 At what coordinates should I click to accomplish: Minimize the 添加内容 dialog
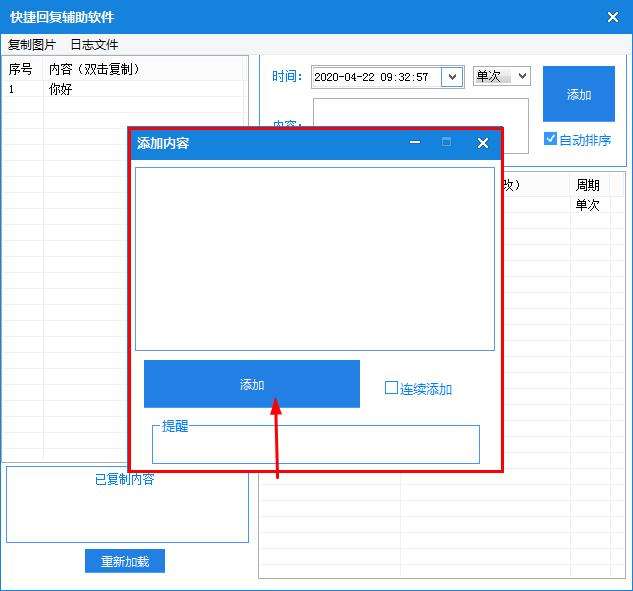pyautogui.click(x=415, y=143)
